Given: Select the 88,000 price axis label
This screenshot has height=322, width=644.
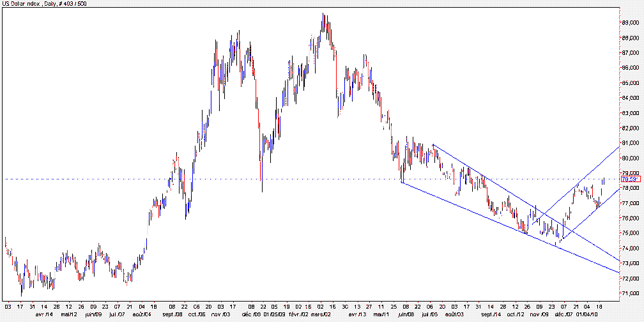Looking at the screenshot, I should pyautogui.click(x=631, y=38).
